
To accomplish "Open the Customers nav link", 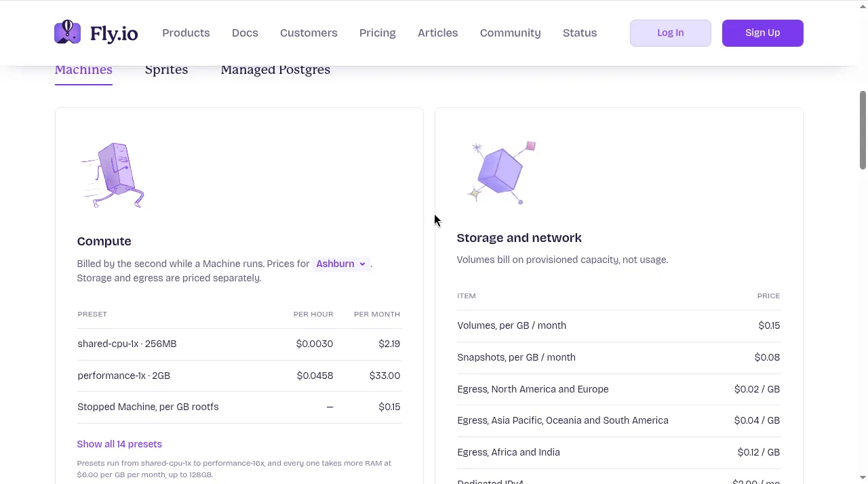I will point(309,33).
